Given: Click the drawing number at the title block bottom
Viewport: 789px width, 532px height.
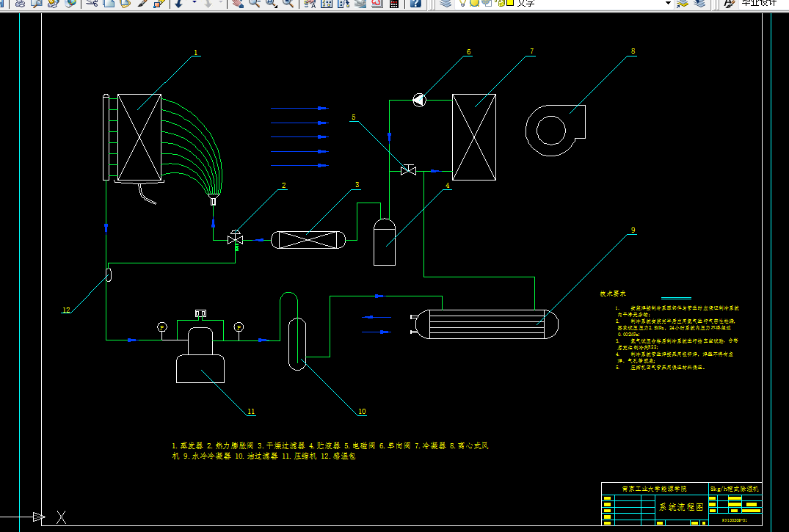Looking at the screenshot, I should [734, 520].
